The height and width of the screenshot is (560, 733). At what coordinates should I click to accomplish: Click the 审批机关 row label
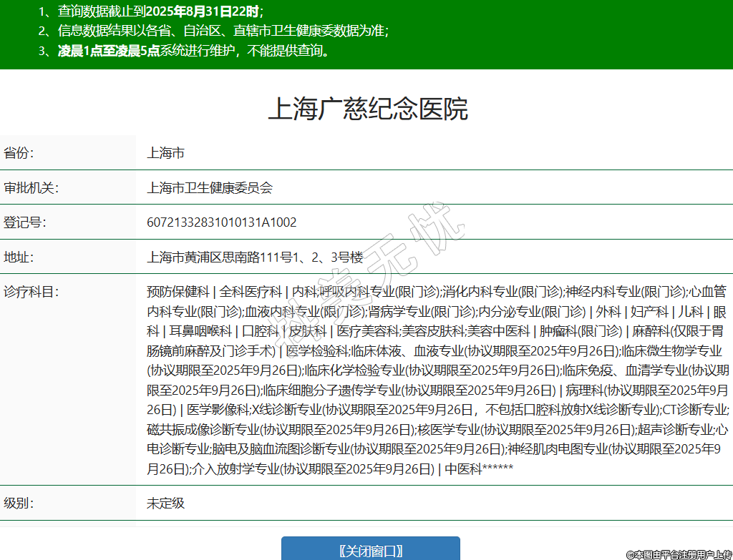coord(31,188)
